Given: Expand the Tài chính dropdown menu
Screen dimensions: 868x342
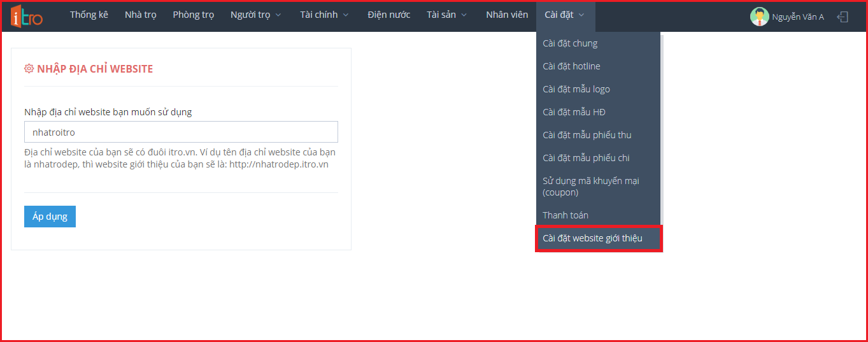Looking at the screenshot, I should (x=325, y=15).
